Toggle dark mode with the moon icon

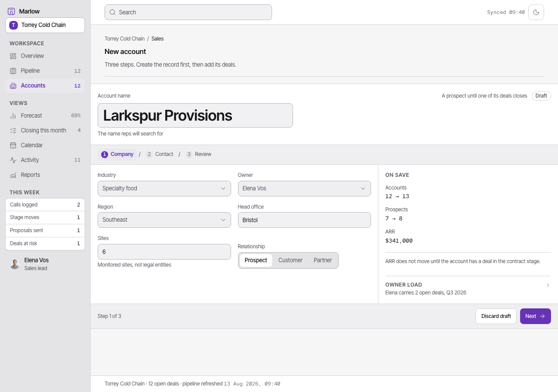click(536, 12)
